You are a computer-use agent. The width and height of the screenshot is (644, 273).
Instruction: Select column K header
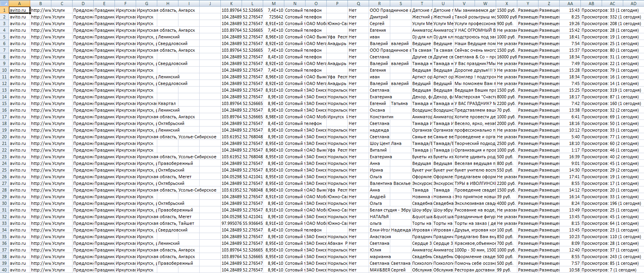click(x=231, y=4)
